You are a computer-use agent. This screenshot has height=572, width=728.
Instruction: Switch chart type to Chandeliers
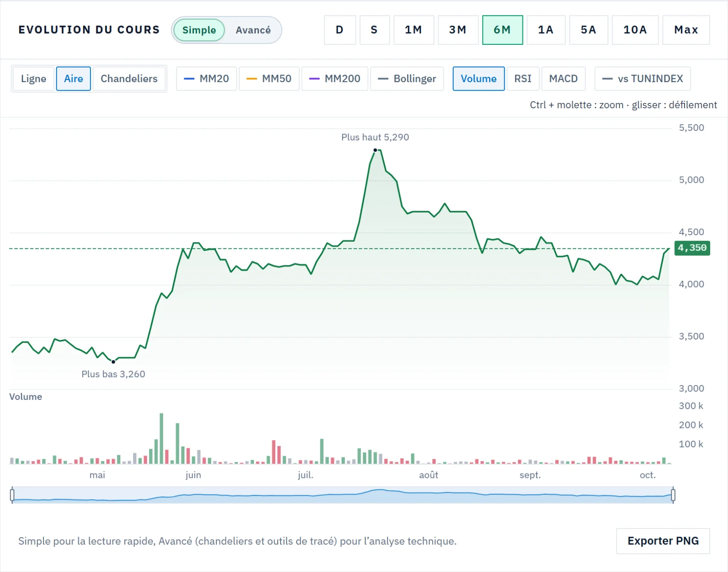point(129,79)
